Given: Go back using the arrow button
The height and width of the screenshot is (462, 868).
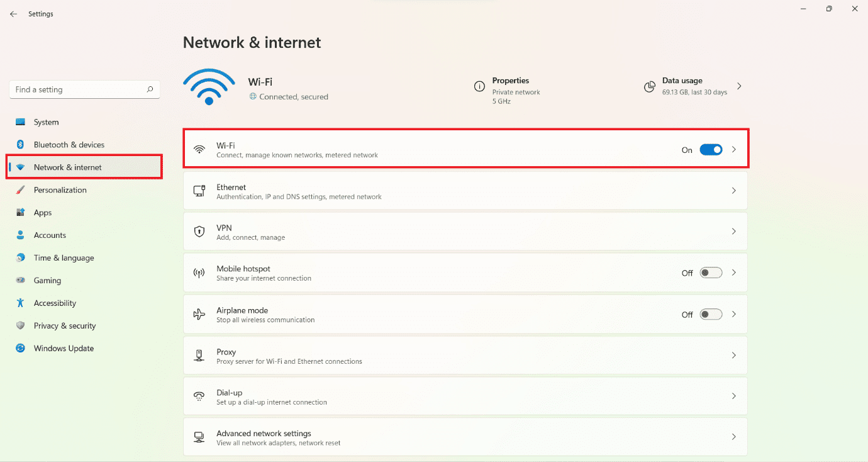Looking at the screenshot, I should tap(13, 13).
